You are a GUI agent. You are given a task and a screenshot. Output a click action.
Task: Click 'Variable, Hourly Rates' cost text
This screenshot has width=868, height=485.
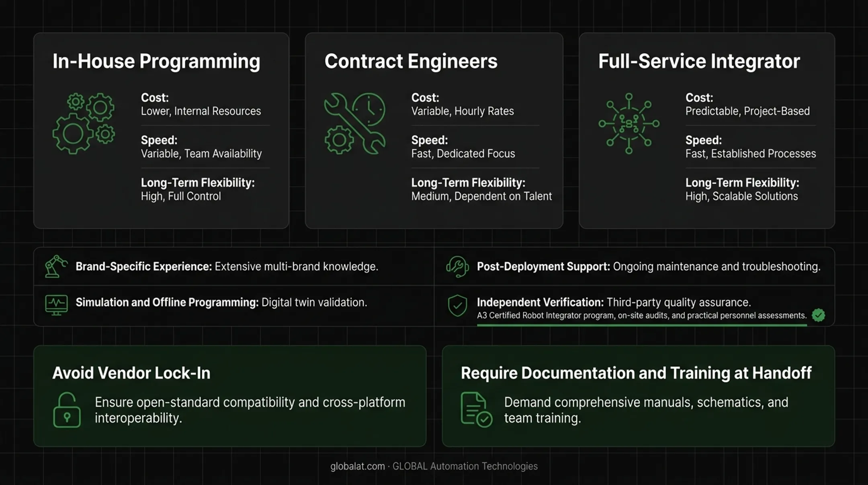(463, 111)
